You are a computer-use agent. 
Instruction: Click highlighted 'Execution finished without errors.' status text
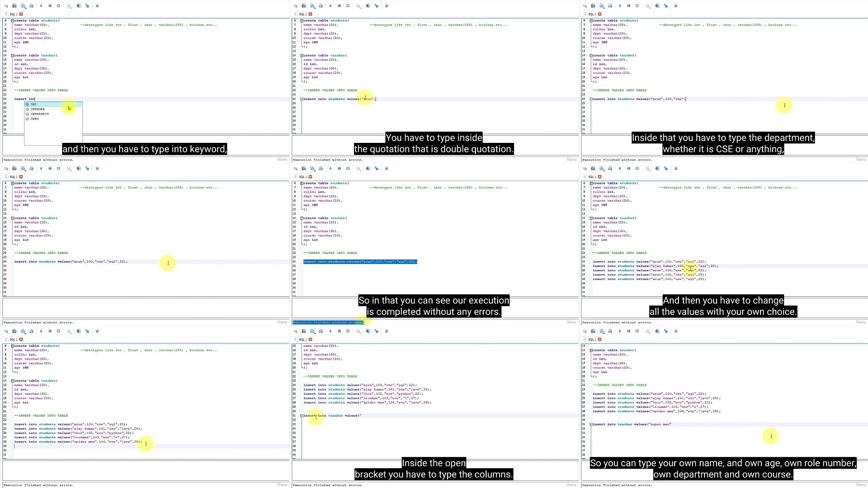pyautogui.click(x=328, y=322)
